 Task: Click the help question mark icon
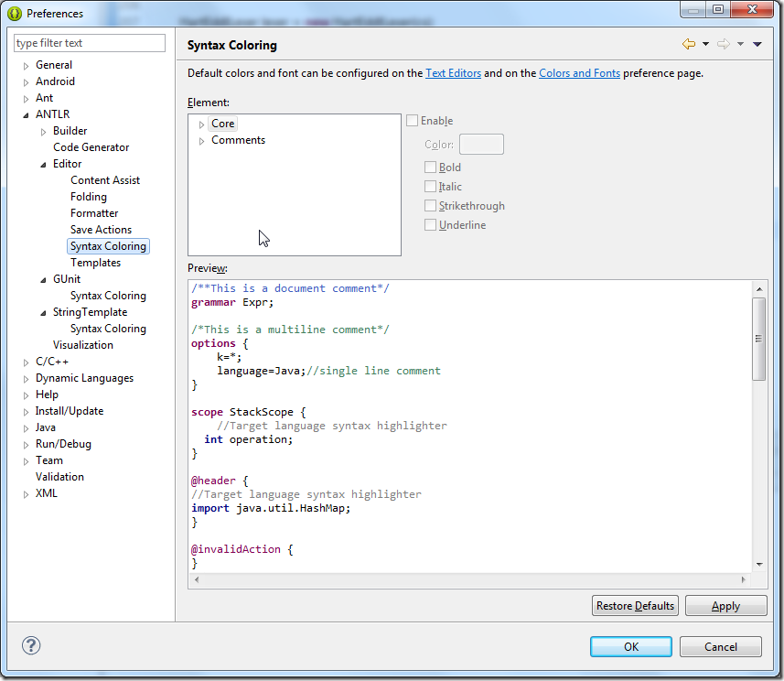(x=30, y=645)
